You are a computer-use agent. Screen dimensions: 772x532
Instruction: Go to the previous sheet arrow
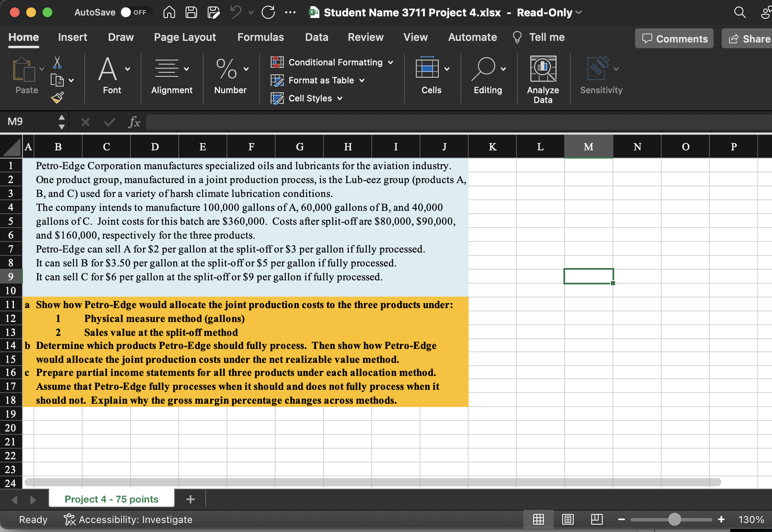click(14, 500)
